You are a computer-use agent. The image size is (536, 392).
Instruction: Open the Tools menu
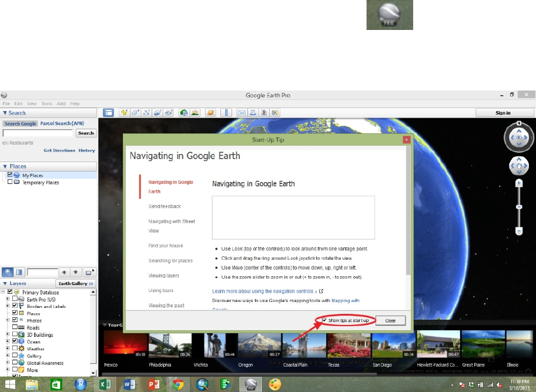point(47,103)
